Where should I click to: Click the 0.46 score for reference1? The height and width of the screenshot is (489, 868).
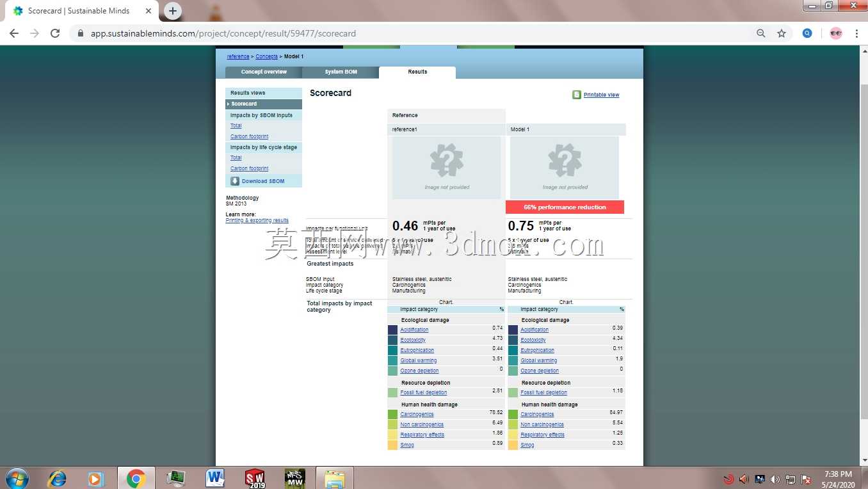[x=405, y=226]
